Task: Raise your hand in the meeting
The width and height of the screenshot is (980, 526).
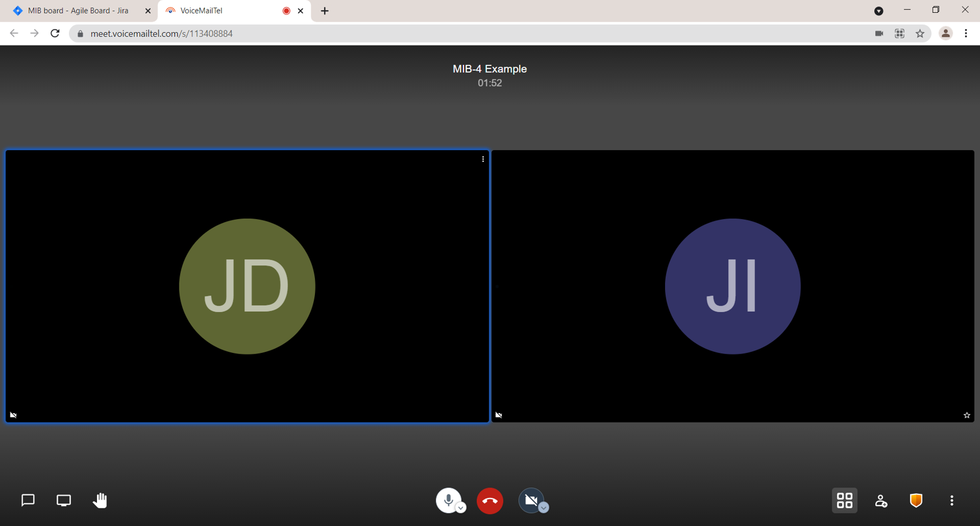Action: pyautogui.click(x=100, y=500)
